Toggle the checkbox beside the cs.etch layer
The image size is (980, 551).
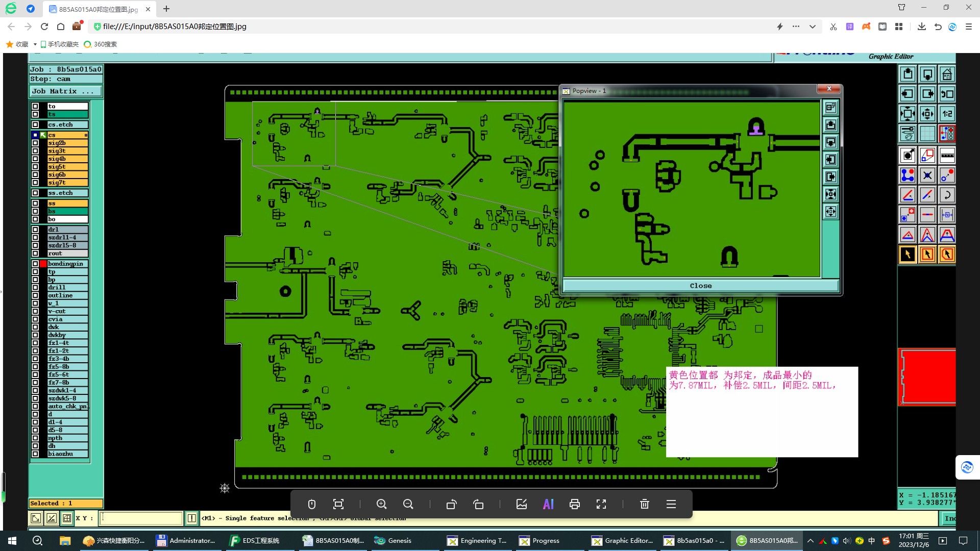click(35, 124)
